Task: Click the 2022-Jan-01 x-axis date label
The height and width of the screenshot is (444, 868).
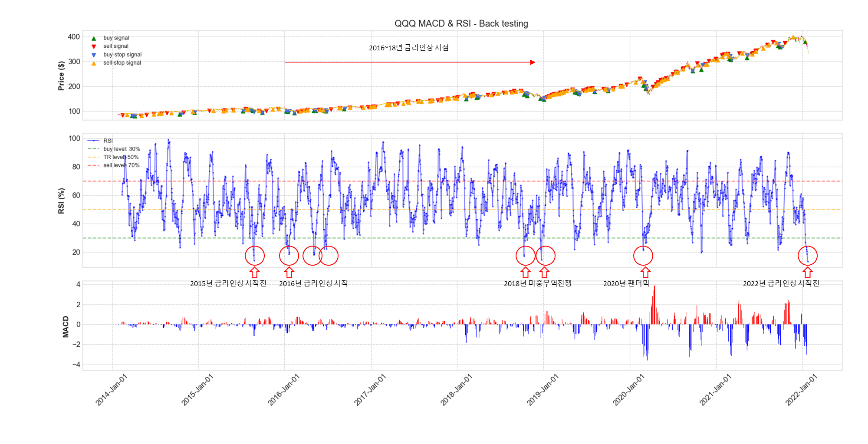Action: click(802, 390)
